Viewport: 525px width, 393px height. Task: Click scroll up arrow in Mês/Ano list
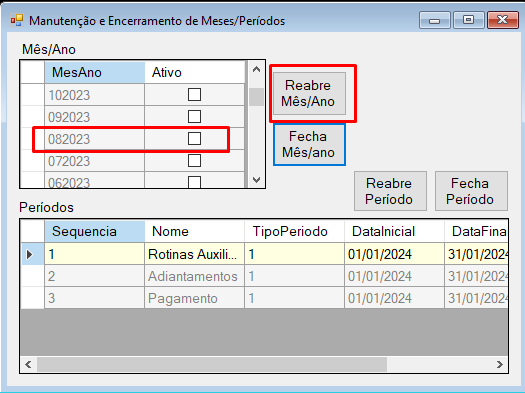point(256,70)
